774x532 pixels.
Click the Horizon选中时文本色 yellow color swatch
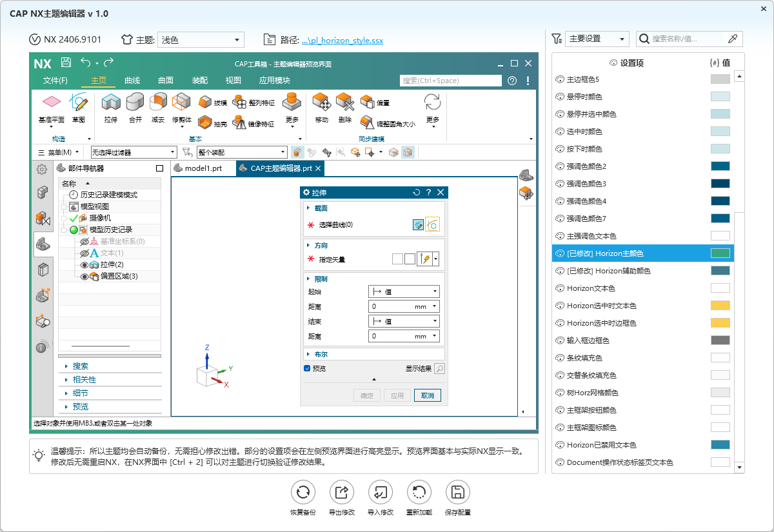[x=720, y=306]
